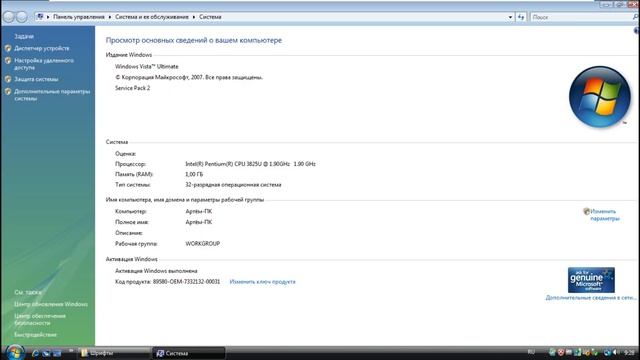Click the switch windows Quick Launch icon
Image resolution: width=640 pixels, height=360 pixels.
(56, 353)
